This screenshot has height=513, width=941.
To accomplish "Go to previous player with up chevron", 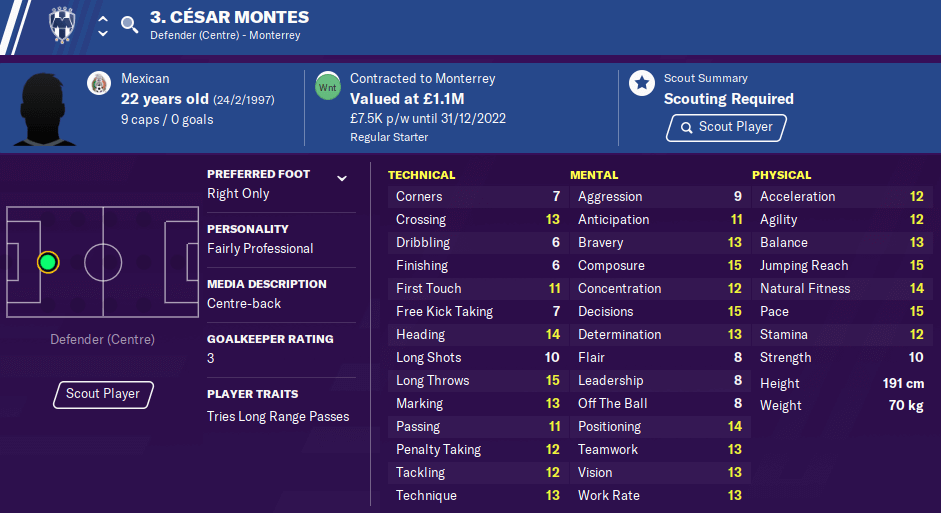I will [x=103, y=19].
